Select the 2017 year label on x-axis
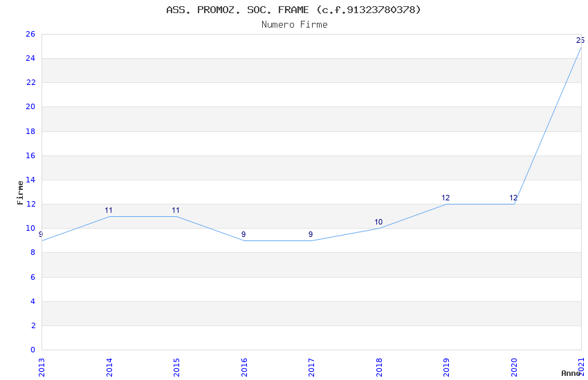Screen dimensions: 588x380 click(x=311, y=368)
